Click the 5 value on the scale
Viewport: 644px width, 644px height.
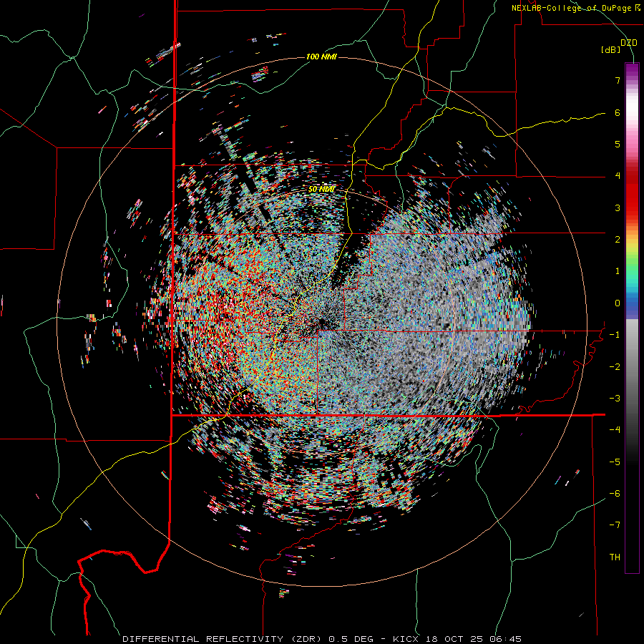pyautogui.click(x=618, y=144)
